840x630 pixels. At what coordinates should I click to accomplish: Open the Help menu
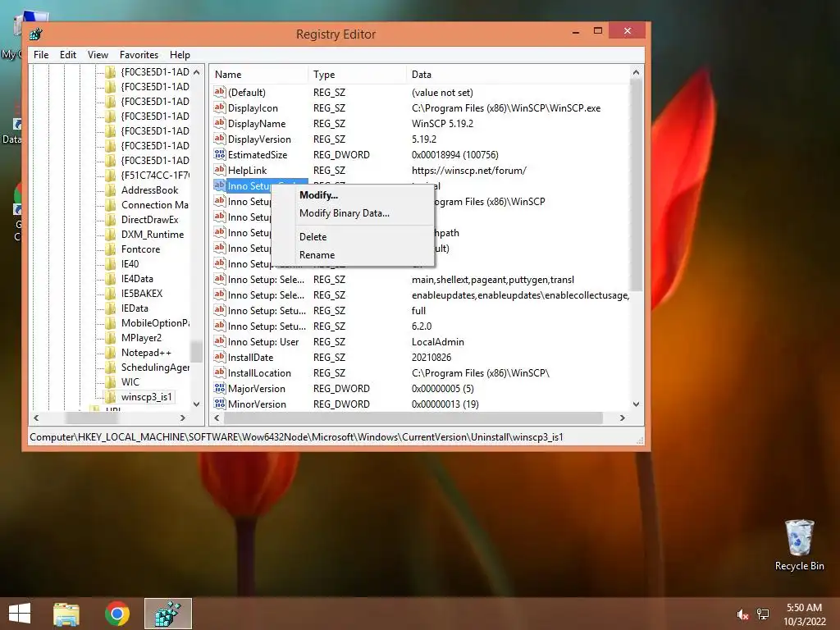point(180,55)
